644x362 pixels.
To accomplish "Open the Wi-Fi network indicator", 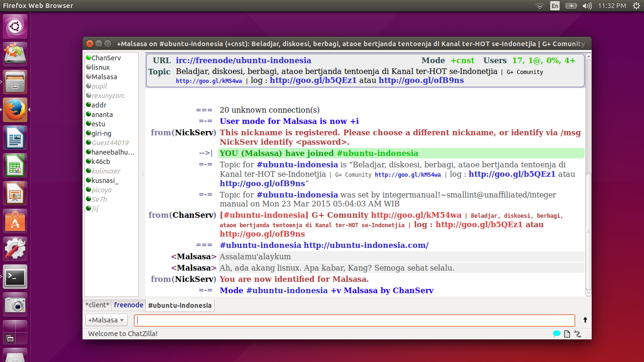I will tap(539, 6).
